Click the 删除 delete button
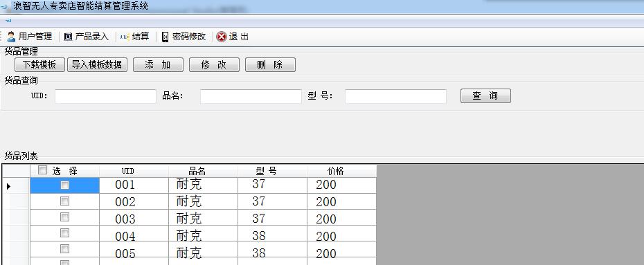Viewport: 644px width, 265px height. tap(270, 65)
